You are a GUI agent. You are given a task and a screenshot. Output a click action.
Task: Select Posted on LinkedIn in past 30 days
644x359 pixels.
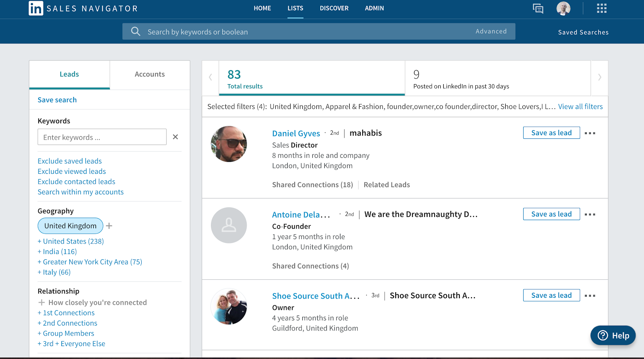(x=498, y=78)
